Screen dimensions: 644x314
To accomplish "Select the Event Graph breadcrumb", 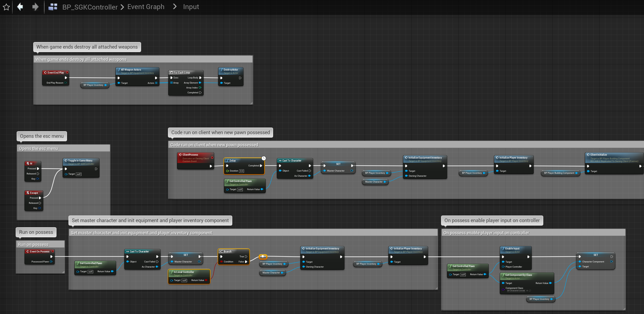I will 146,7.
